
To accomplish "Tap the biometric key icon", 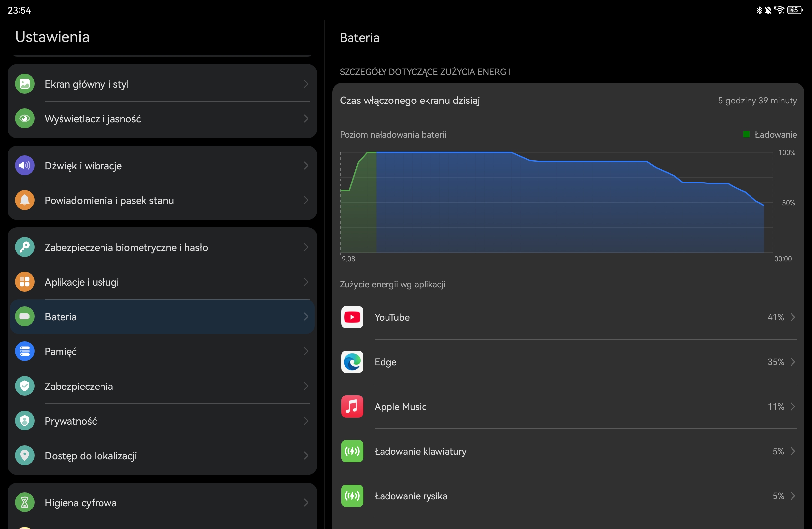I will (x=24, y=247).
